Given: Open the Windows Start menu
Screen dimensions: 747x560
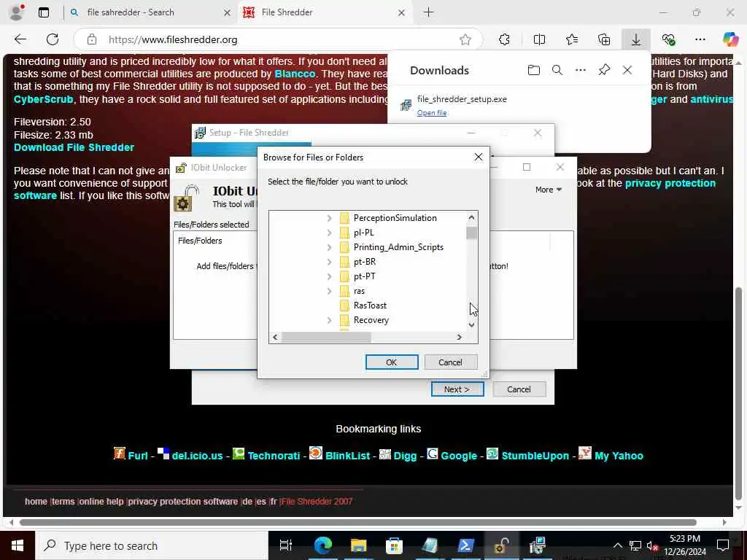Looking at the screenshot, I should pyautogui.click(x=18, y=545).
